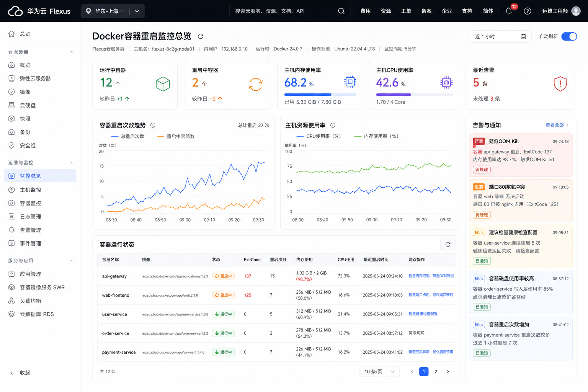Click 待处理 tag on 端口80绑定冲突 alert
Image resolution: width=588 pixels, height=392 pixels.
click(482, 215)
